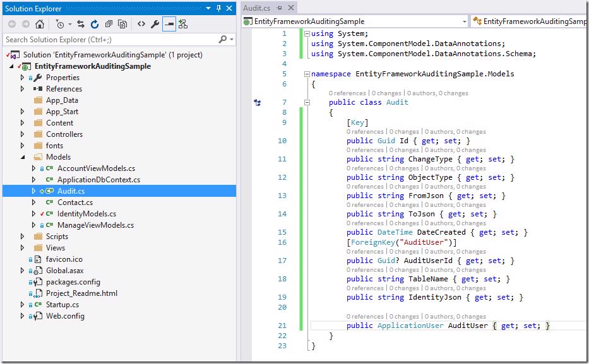Viewport: 589px width, 364px height.
Task: Collapse all nodes in Solution Explorer
Action: pos(109,24)
